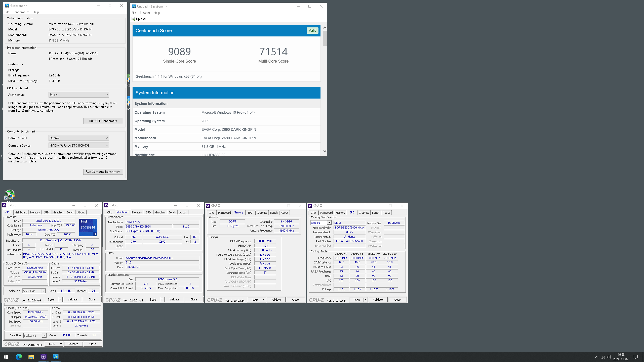Open Tools arrow in CPU-Z SPD window
The image size is (644, 362).
366,300
